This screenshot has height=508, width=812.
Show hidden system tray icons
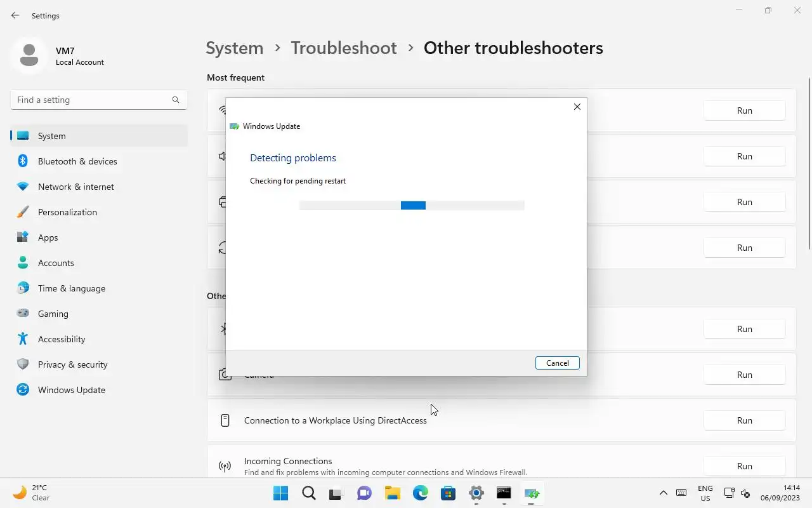[x=664, y=493]
